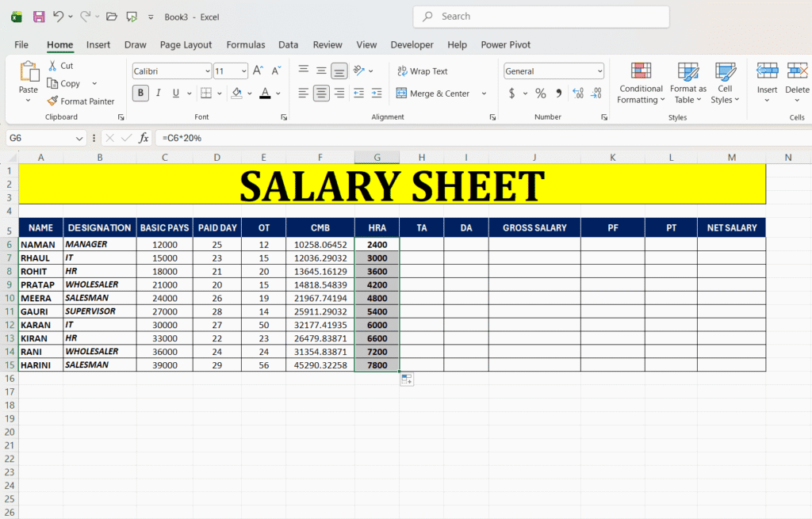Open the Calibri font name dropdown

point(207,71)
